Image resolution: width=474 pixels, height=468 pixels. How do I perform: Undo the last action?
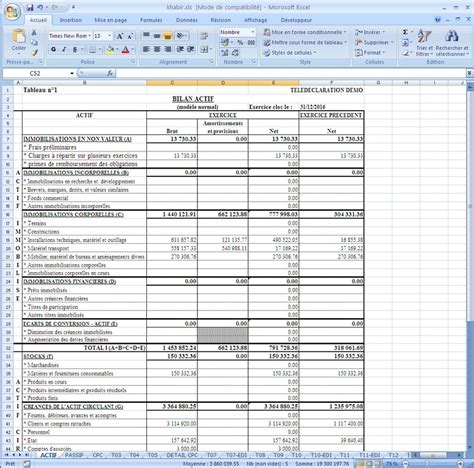pyautogui.click(x=40, y=7)
